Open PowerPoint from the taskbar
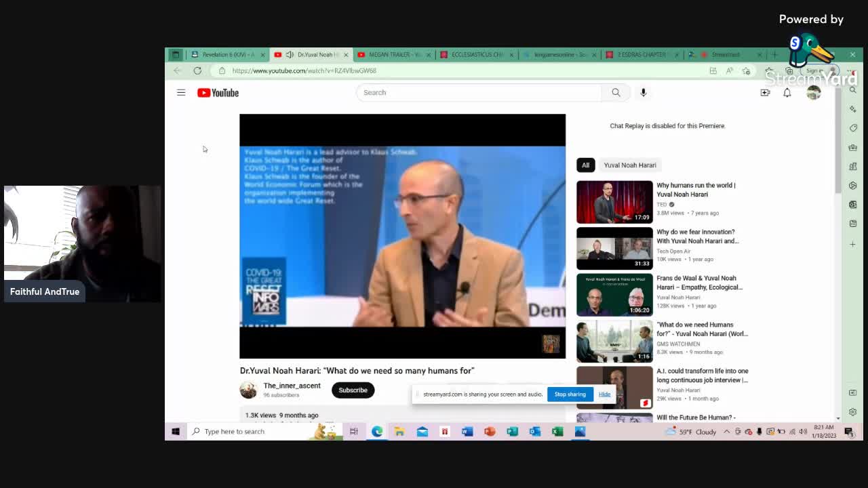 click(490, 431)
